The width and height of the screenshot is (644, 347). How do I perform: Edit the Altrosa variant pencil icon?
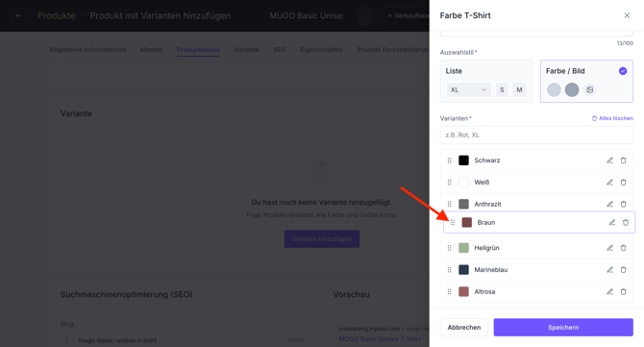(x=610, y=291)
